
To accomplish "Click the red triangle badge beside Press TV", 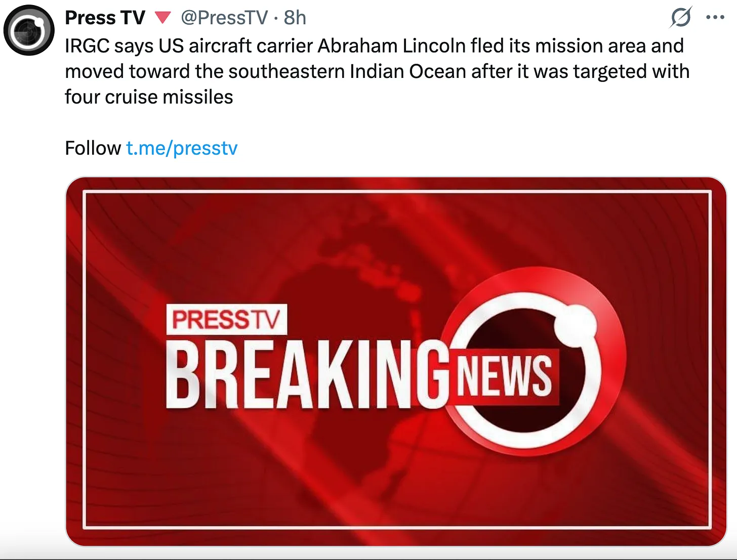I will coord(162,18).
